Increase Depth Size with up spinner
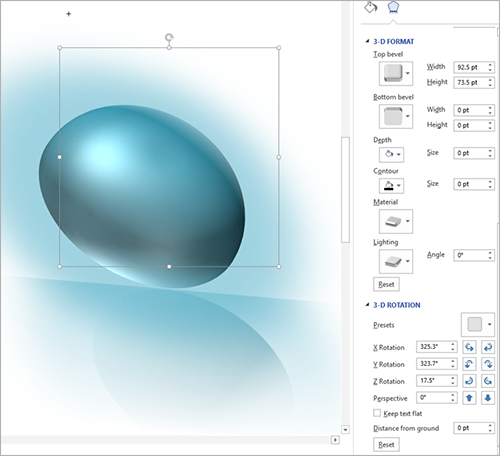The image size is (500, 456). coord(490,151)
